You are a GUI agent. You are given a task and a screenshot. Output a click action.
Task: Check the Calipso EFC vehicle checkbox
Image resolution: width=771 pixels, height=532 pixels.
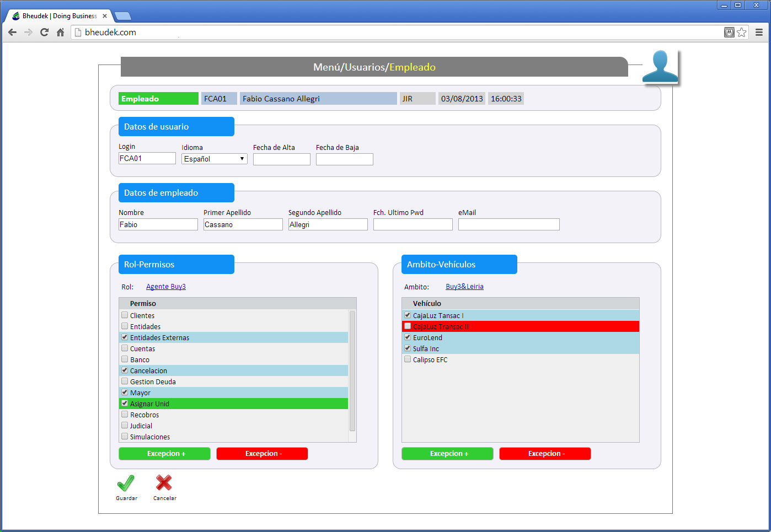pyautogui.click(x=408, y=359)
